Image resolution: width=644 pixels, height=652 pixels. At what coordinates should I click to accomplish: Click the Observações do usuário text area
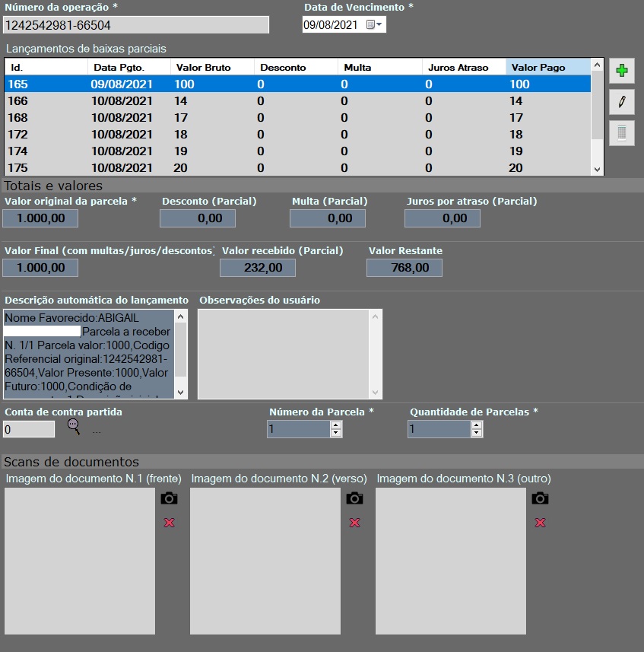[x=284, y=353]
